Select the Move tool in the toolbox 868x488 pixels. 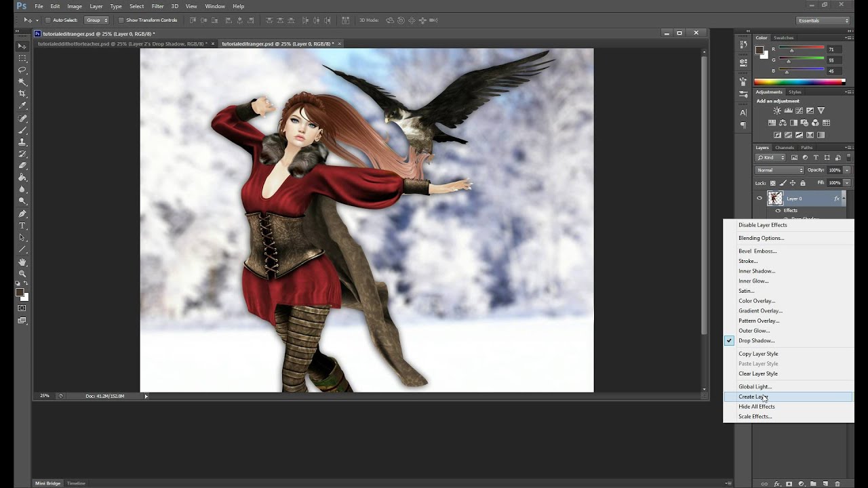point(22,46)
